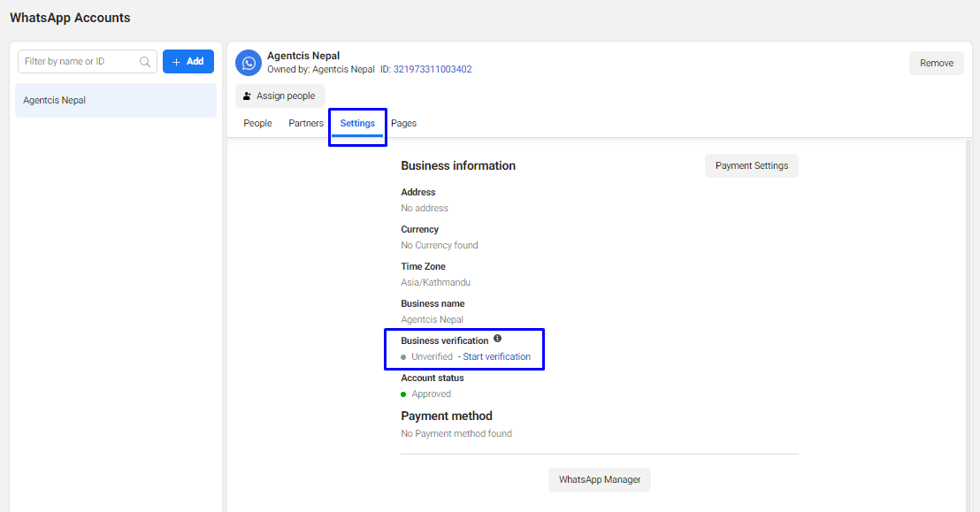This screenshot has height=512, width=980.
Task: Click the Agentcis Nepal account title
Action: [303, 56]
